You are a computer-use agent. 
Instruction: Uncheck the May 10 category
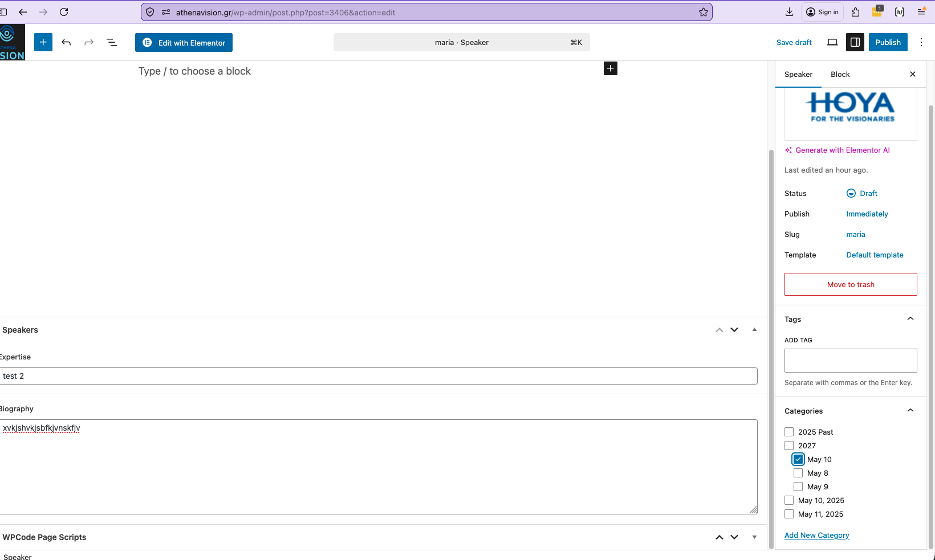[798, 459]
